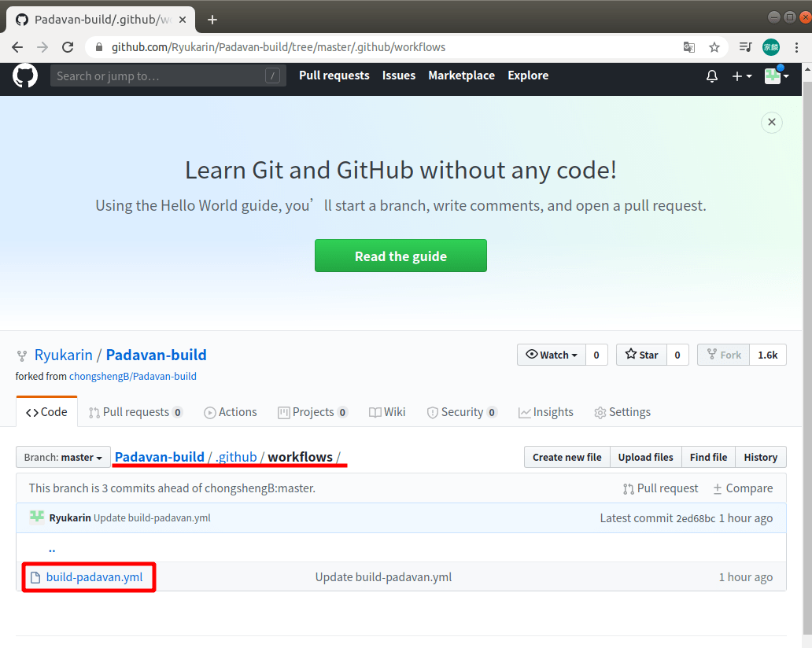The image size is (812, 648).
Task: Open the 1.6k forks count
Action: (x=767, y=355)
